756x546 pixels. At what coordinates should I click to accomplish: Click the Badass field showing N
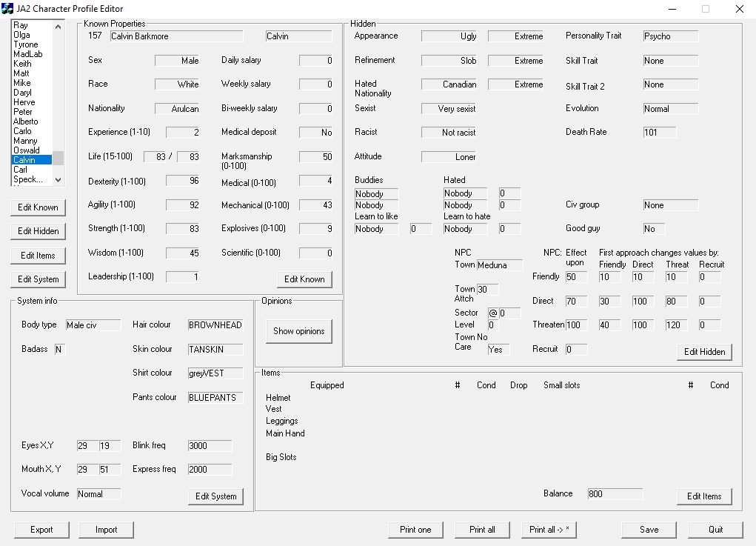(59, 349)
